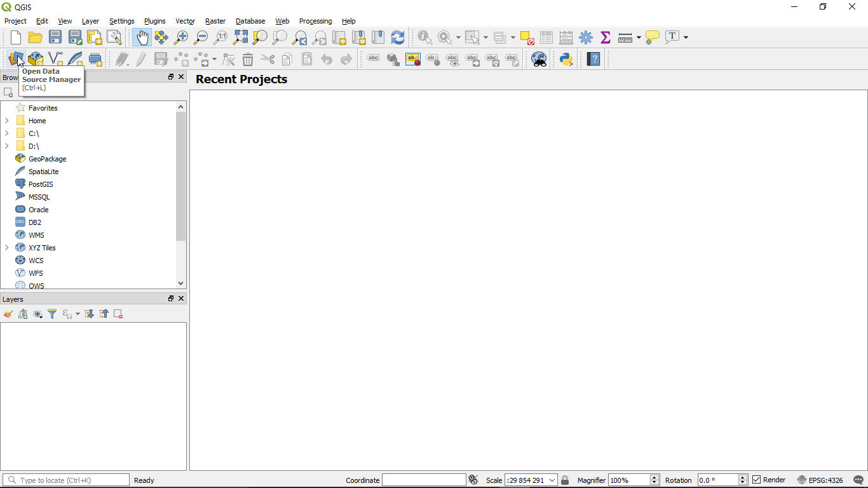The width and height of the screenshot is (868, 488).
Task: Open the Layer menu
Action: click(x=90, y=21)
